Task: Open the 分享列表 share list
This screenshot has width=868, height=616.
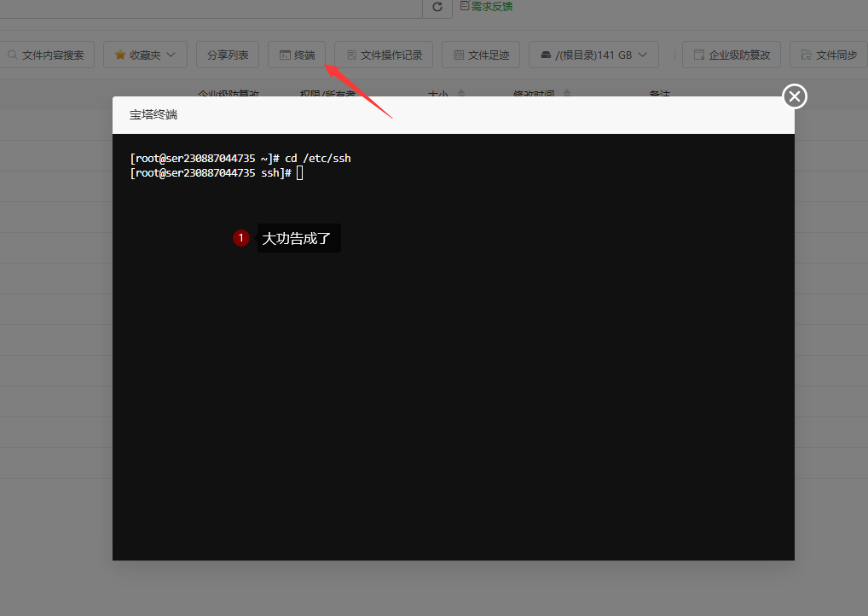Action: click(228, 55)
